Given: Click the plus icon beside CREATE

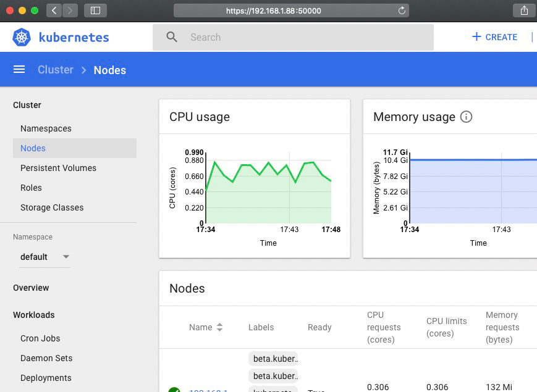Looking at the screenshot, I should coord(476,37).
